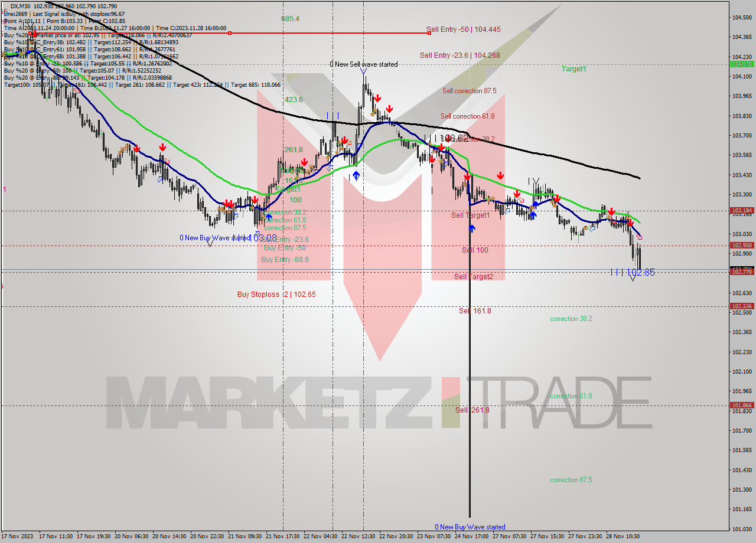The width and height of the screenshot is (756, 543).
Task: Click the 'correction 61.8' label at lower right
Action: coord(571,396)
